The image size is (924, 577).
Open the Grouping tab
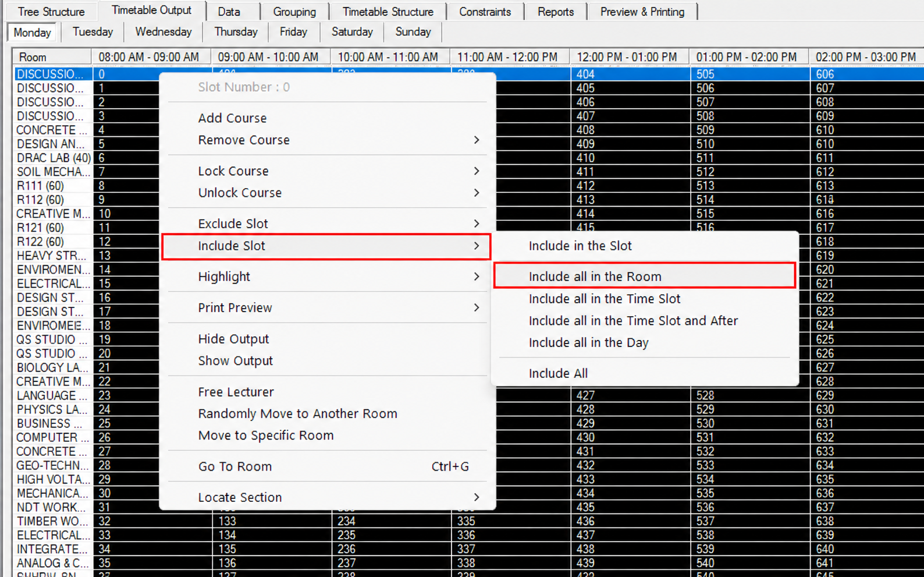click(x=294, y=12)
